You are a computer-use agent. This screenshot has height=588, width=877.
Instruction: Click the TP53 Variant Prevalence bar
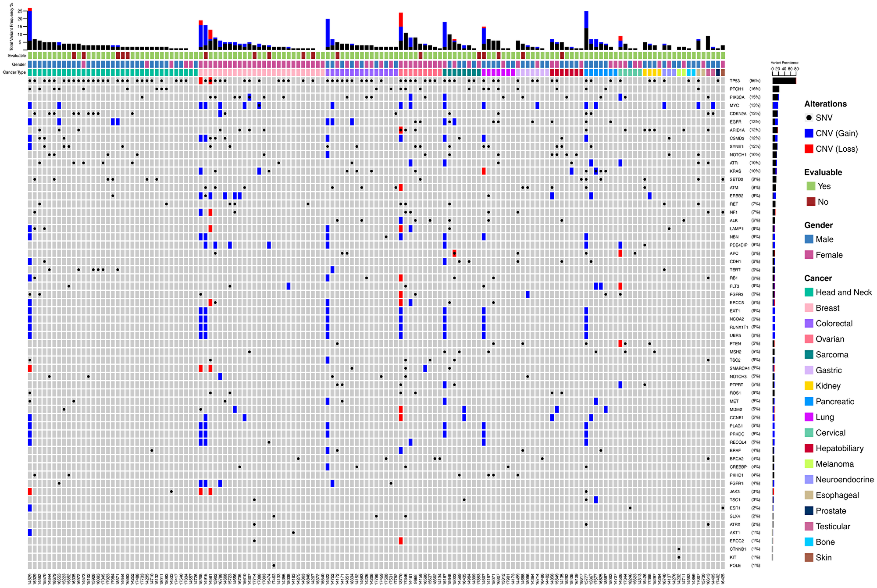pyautogui.click(x=785, y=81)
